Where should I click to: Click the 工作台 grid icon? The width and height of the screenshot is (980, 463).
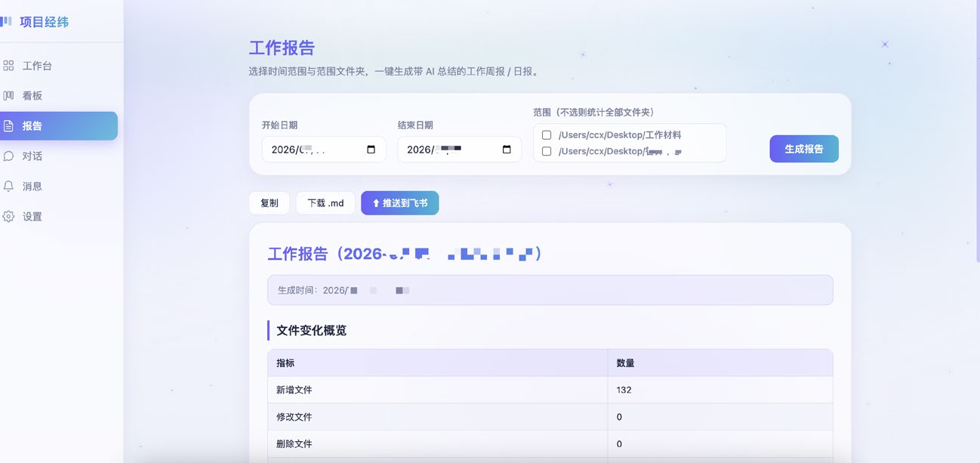coord(8,66)
